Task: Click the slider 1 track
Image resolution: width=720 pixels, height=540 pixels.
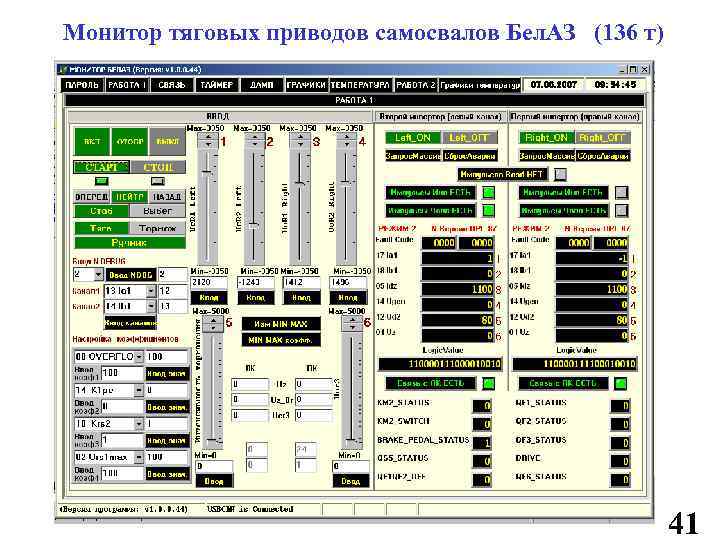Action: [208, 207]
